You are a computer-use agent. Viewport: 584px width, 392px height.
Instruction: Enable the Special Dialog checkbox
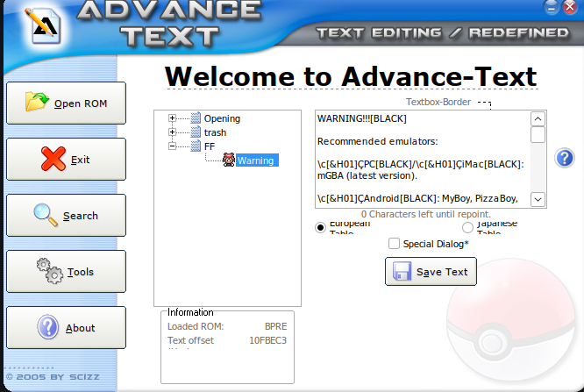(x=394, y=243)
